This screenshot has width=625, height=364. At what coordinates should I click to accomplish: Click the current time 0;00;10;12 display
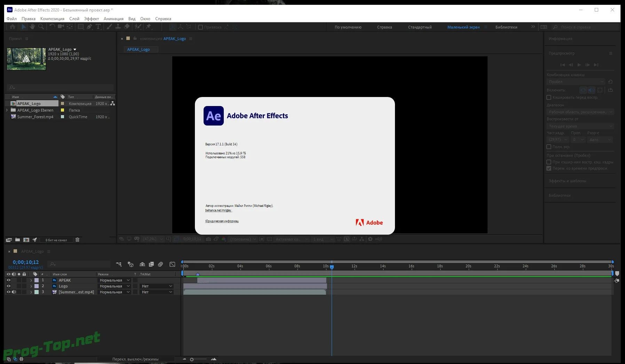[26, 262]
